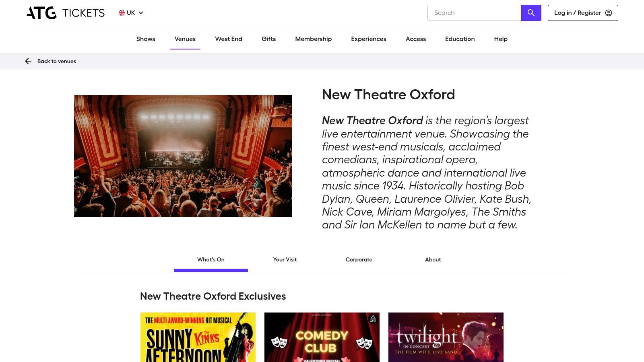Open the Venues menu item
644x362 pixels.
[x=185, y=39]
